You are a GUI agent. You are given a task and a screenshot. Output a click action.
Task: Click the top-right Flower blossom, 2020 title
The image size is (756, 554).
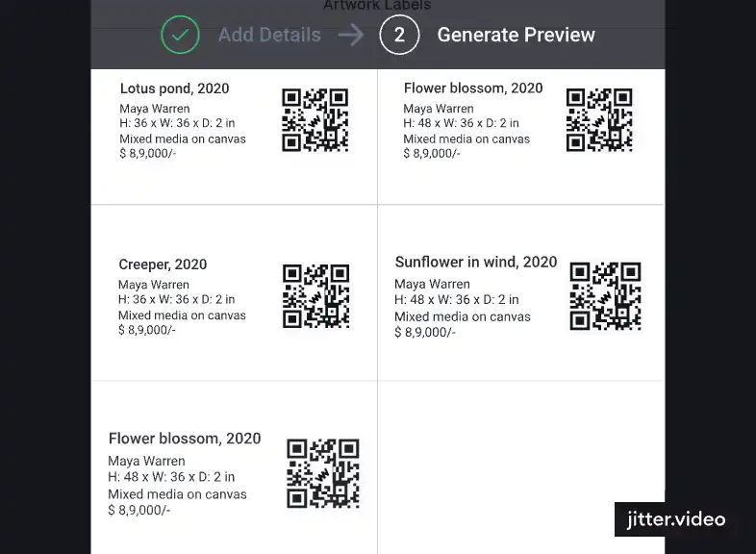pos(473,88)
